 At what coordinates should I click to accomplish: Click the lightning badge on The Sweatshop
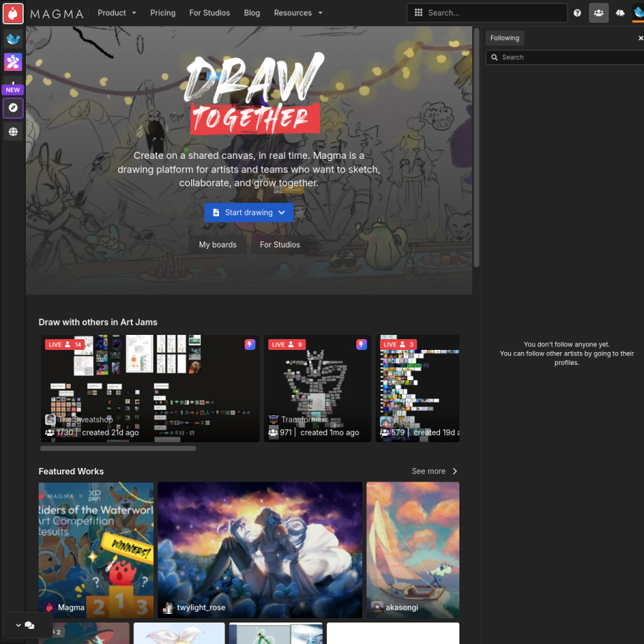click(250, 344)
